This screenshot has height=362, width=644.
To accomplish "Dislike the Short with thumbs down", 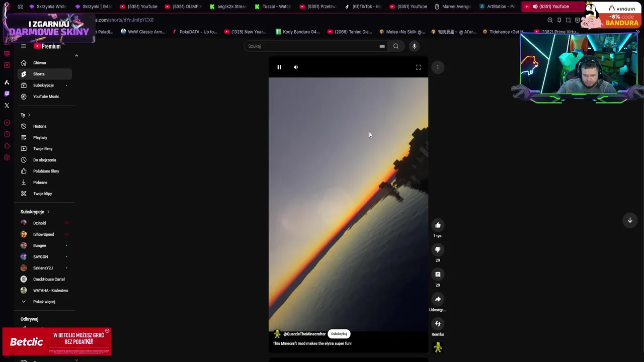I will tap(438, 250).
